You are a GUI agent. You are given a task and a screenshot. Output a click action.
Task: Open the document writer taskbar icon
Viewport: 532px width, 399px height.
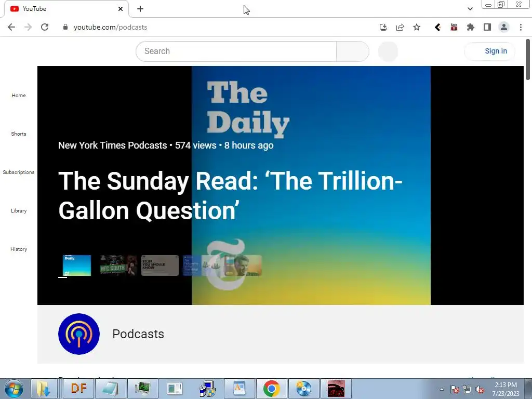click(239, 389)
